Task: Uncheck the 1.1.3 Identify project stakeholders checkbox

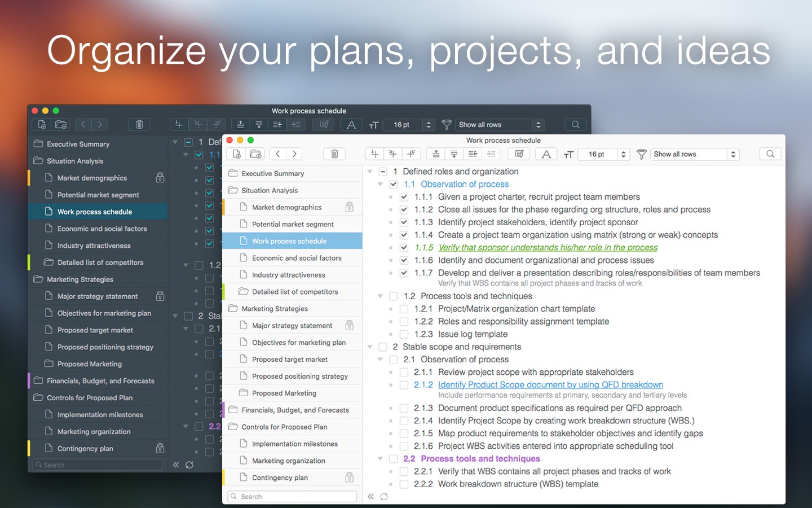Action: point(404,222)
